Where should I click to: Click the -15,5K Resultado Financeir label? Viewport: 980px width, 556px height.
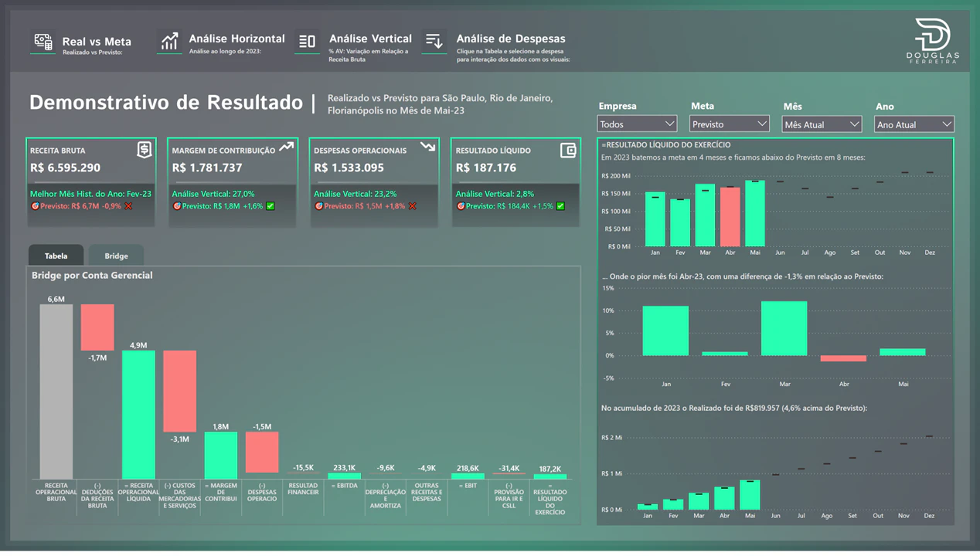[x=303, y=467]
